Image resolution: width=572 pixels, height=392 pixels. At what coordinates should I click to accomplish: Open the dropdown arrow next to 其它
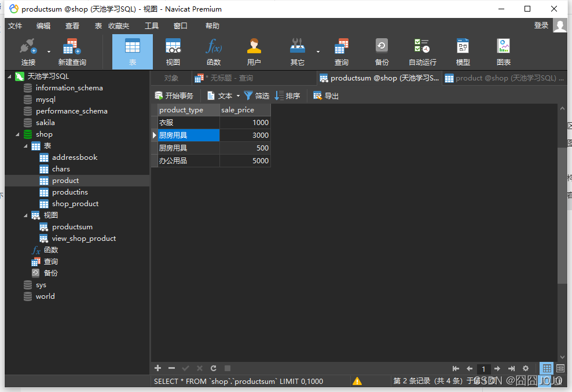[x=318, y=52]
